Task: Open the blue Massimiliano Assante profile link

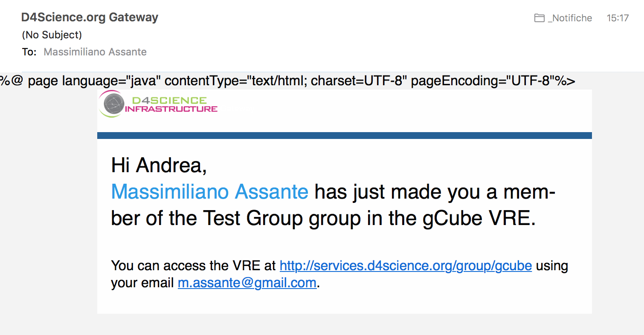Action: 209,192
